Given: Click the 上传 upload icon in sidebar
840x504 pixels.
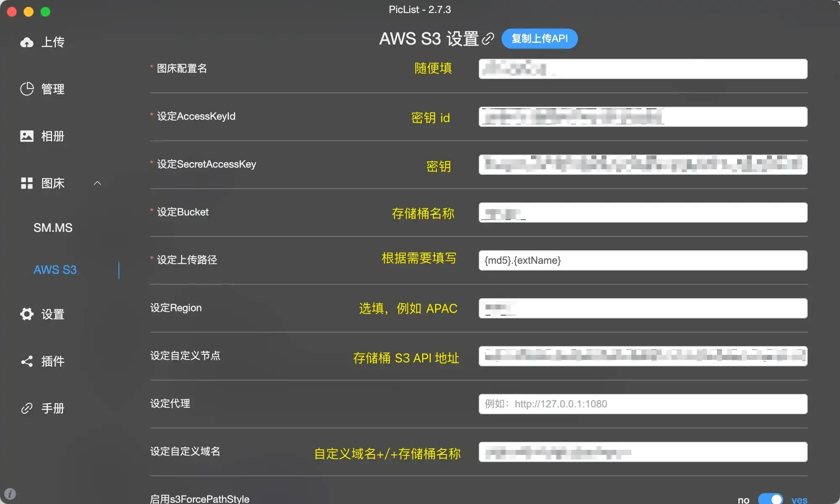Looking at the screenshot, I should coord(26,42).
